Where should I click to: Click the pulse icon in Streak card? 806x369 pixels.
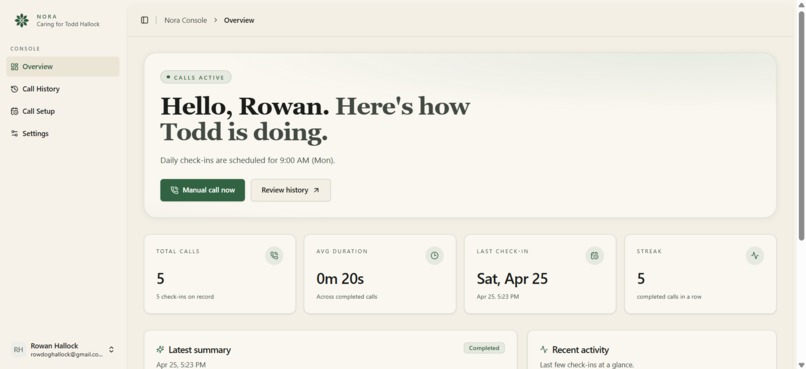[x=755, y=255]
